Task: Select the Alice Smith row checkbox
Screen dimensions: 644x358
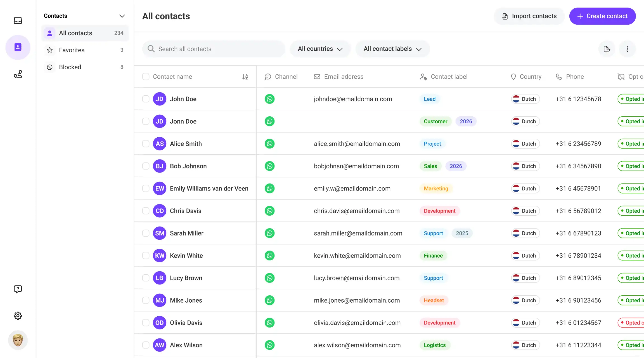Action: 146,144
